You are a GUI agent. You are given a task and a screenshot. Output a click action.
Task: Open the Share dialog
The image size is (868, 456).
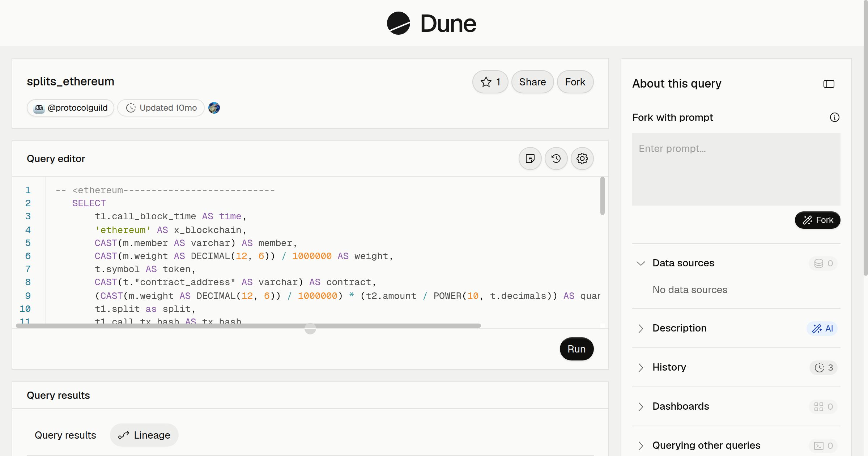(x=532, y=82)
